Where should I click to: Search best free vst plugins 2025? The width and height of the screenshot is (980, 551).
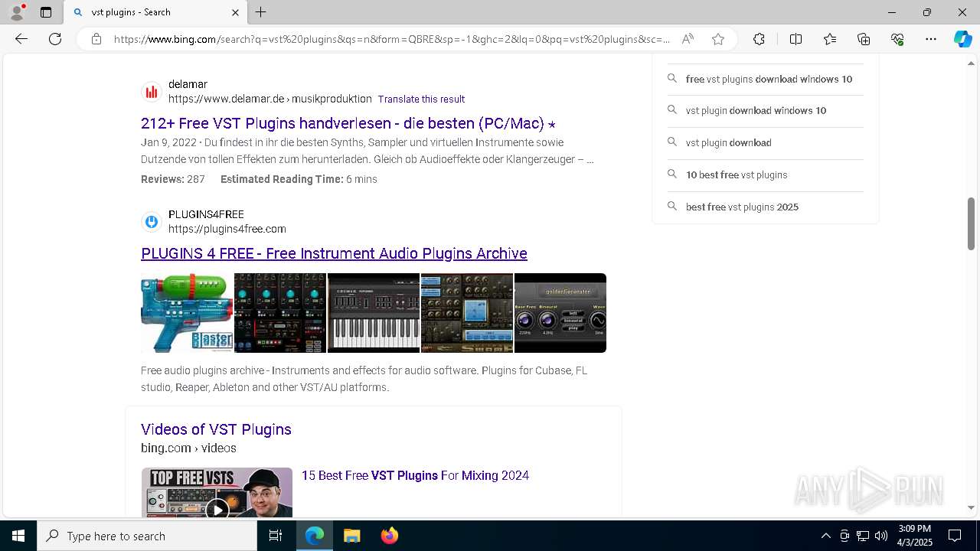pos(766,207)
